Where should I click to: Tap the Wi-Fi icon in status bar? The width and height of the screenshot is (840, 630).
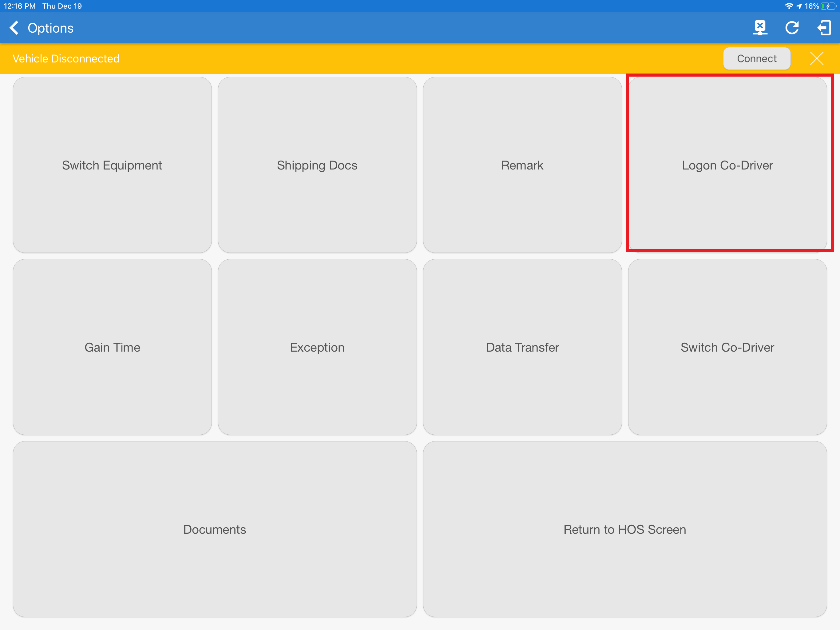pyautogui.click(x=789, y=6)
